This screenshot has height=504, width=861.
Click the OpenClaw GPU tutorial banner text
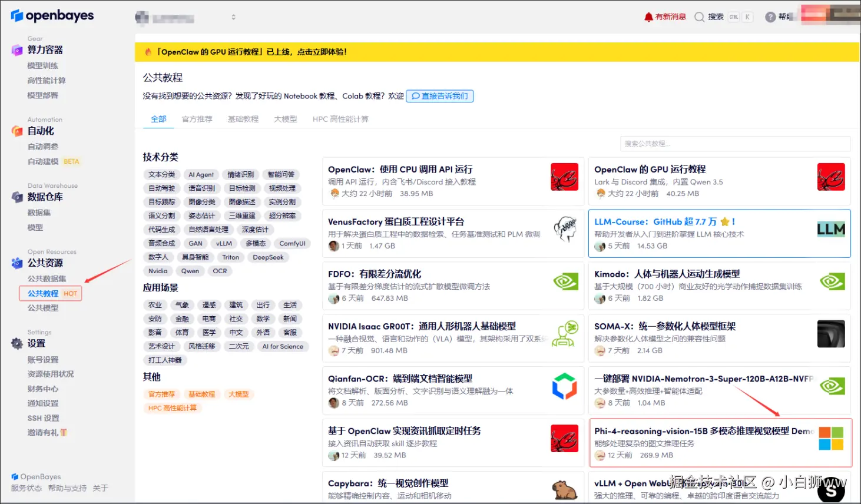pos(251,52)
